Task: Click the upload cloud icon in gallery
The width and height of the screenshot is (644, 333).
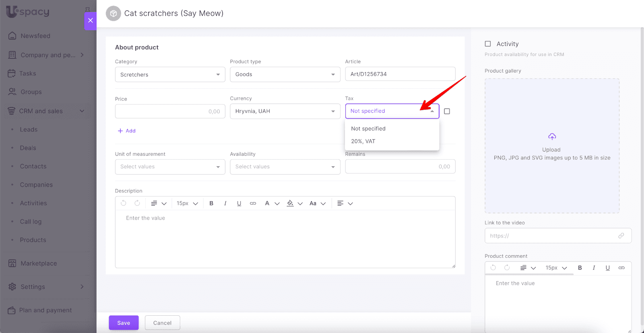Action: point(552,137)
